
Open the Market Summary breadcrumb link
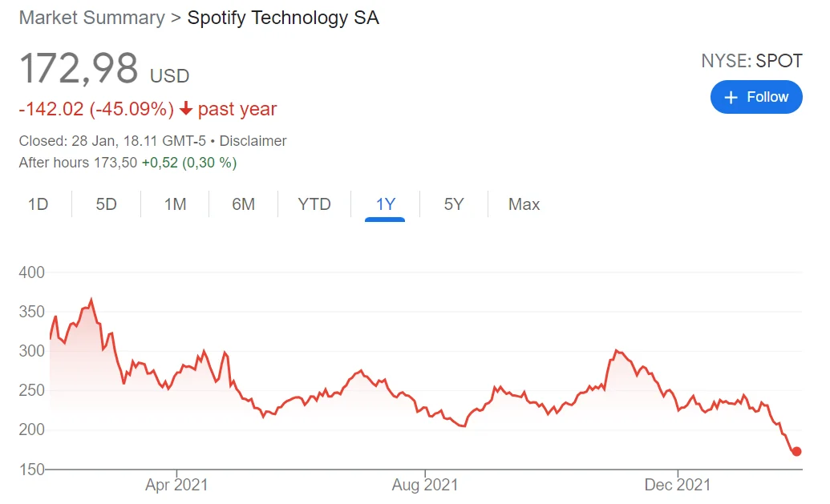pyautogui.click(x=91, y=18)
